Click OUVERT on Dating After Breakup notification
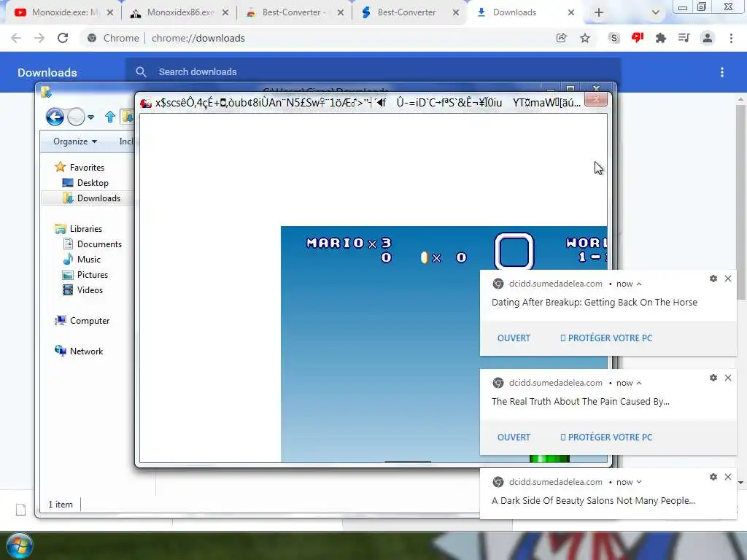Screen dimensions: 747x560 514,338
